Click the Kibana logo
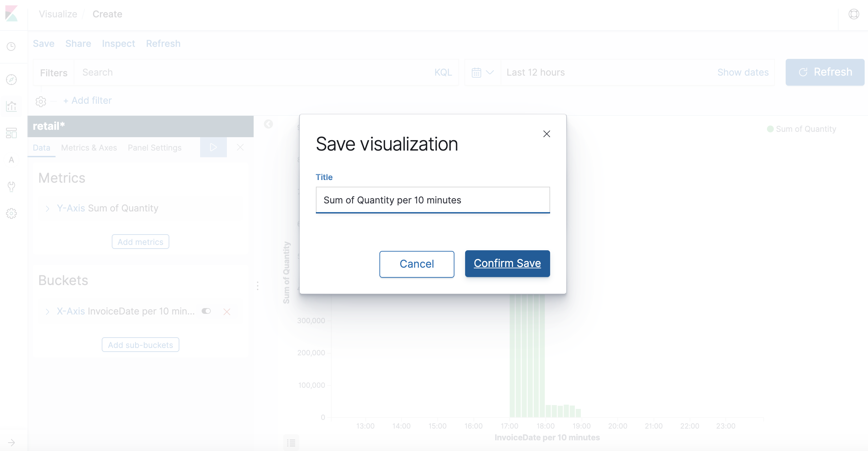Image resolution: width=868 pixels, height=451 pixels. tap(11, 14)
